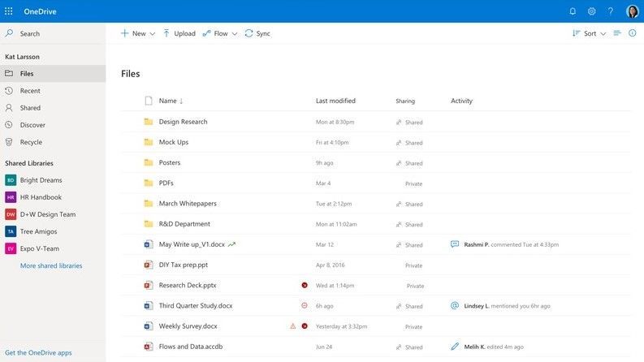Open the user profile avatar
Screen dimensions: 644x362
point(632,11)
